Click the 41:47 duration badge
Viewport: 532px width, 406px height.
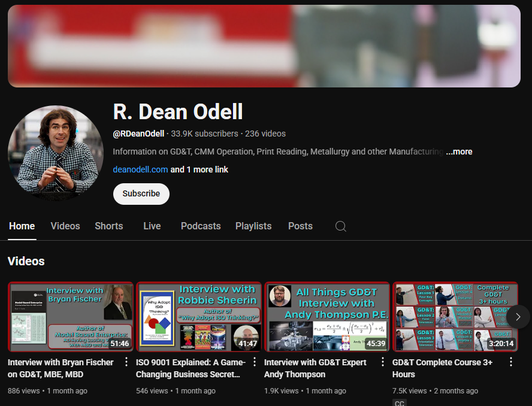click(247, 344)
